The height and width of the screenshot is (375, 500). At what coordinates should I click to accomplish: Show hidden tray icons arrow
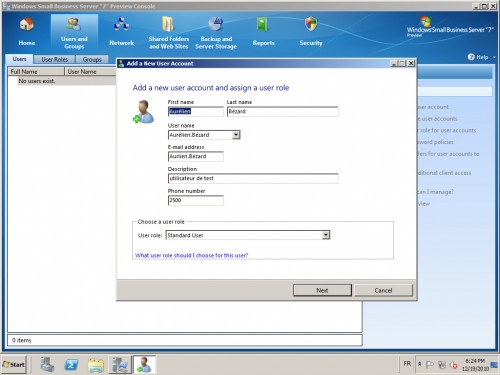pyautogui.click(x=420, y=364)
